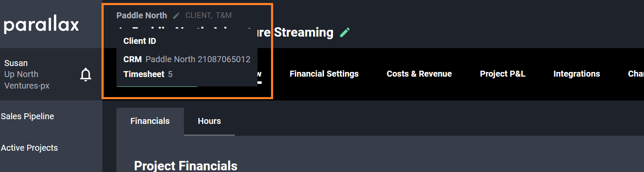The image size is (644, 172).
Task: Click the Susan user name
Action: [x=16, y=63]
